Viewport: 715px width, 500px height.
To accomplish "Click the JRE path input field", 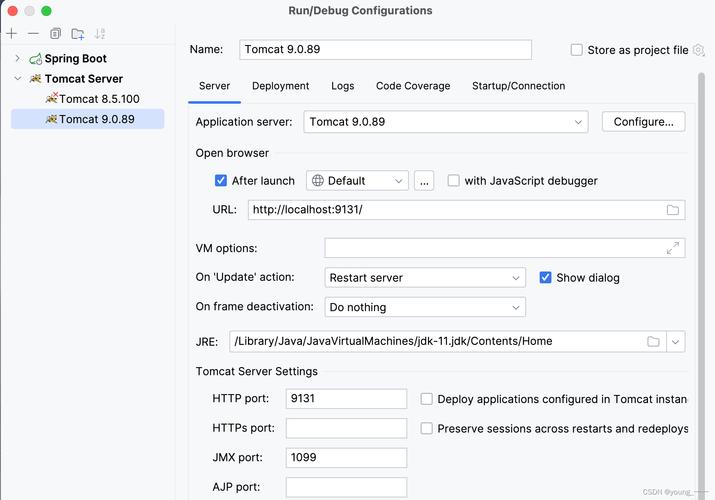I will [x=448, y=341].
